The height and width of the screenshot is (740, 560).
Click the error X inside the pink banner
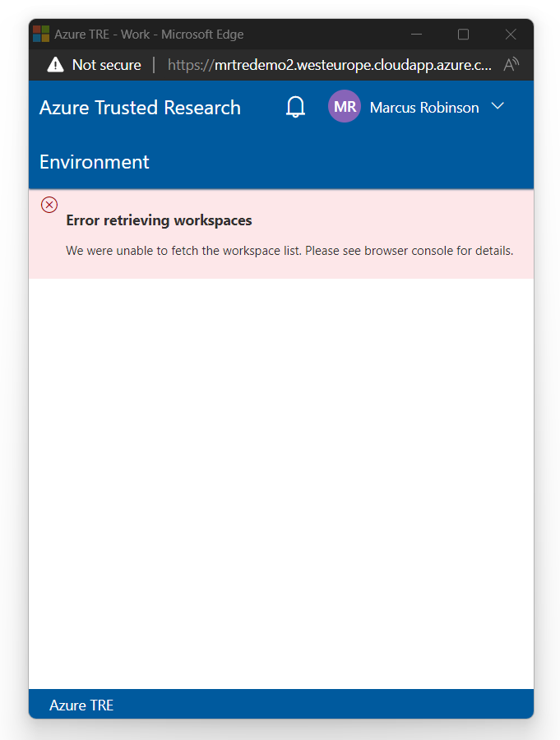tap(49, 204)
